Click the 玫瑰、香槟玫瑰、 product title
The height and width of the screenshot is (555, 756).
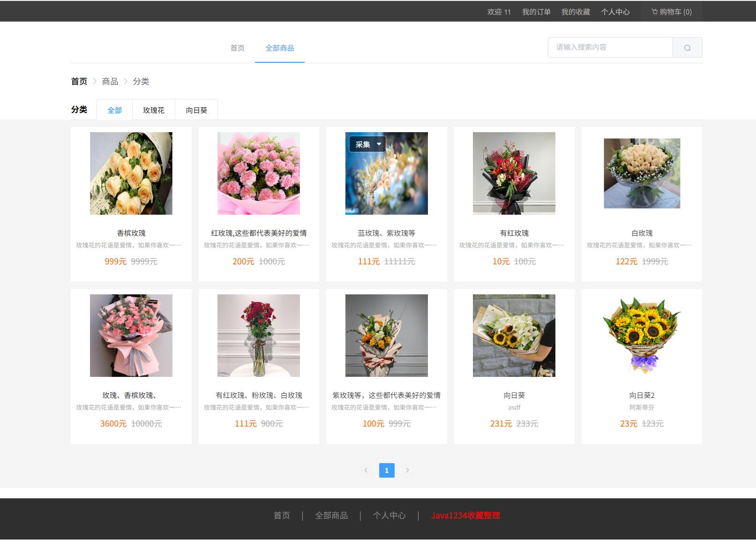tap(129, 395)
